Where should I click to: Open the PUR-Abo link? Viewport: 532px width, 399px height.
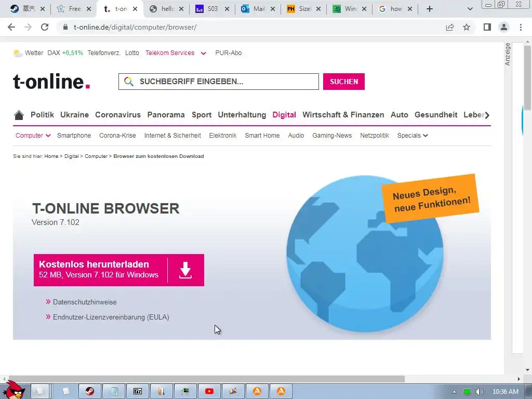[x=229, y=53]
